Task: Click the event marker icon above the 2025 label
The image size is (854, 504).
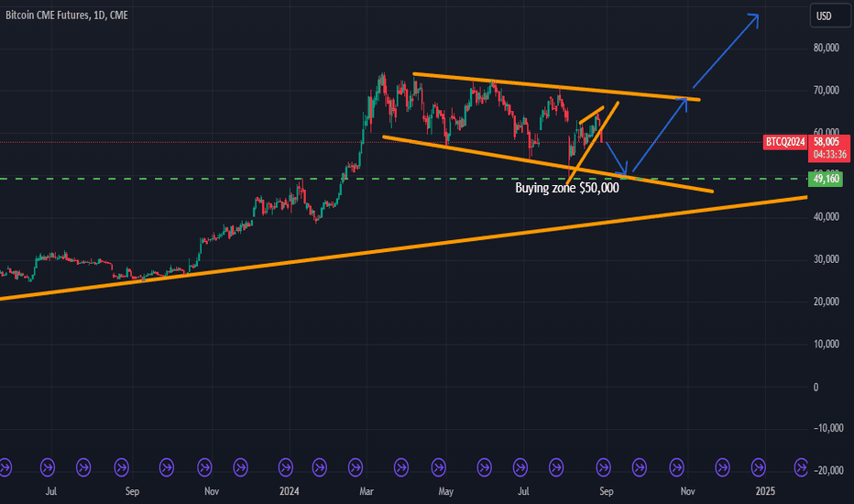Action: [x=758, y=467]
